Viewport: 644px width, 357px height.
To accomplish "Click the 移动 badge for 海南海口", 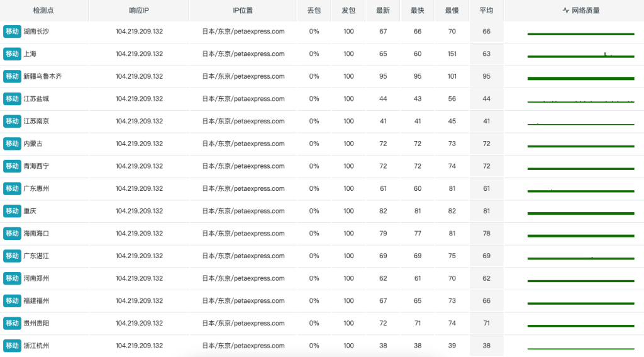I will pos(12,233).
